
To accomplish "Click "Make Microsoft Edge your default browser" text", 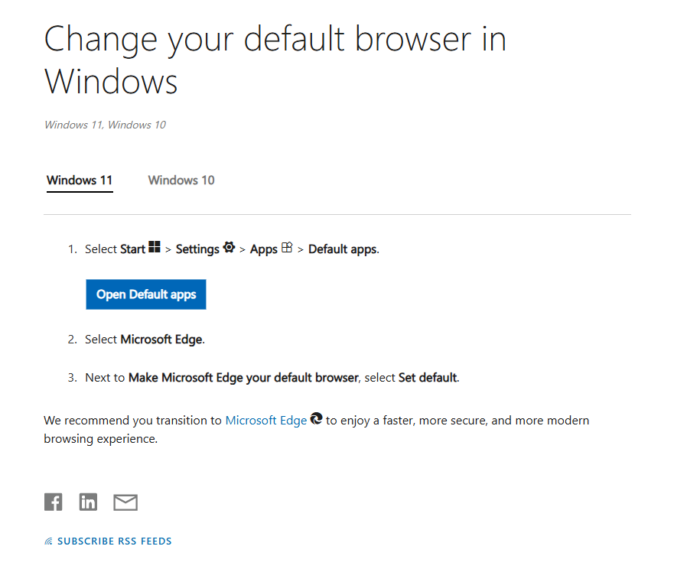I will [x=243, y=377].
